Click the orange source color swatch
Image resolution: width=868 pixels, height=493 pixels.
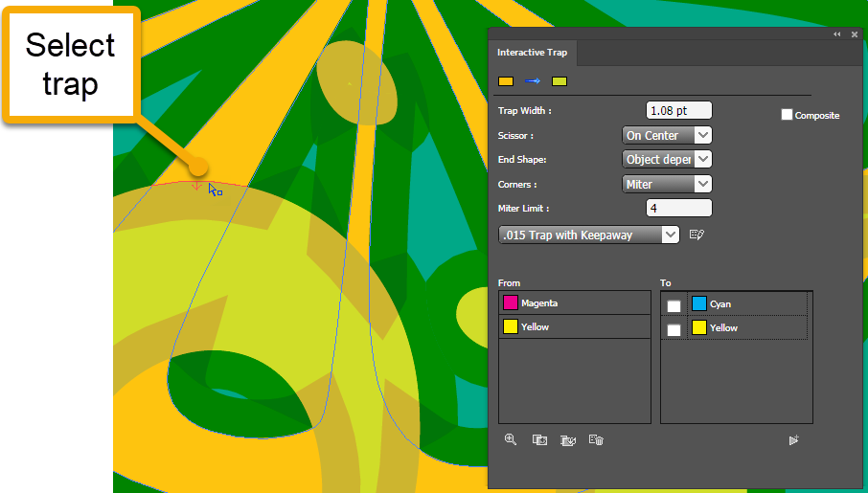(x=506, y=81)
